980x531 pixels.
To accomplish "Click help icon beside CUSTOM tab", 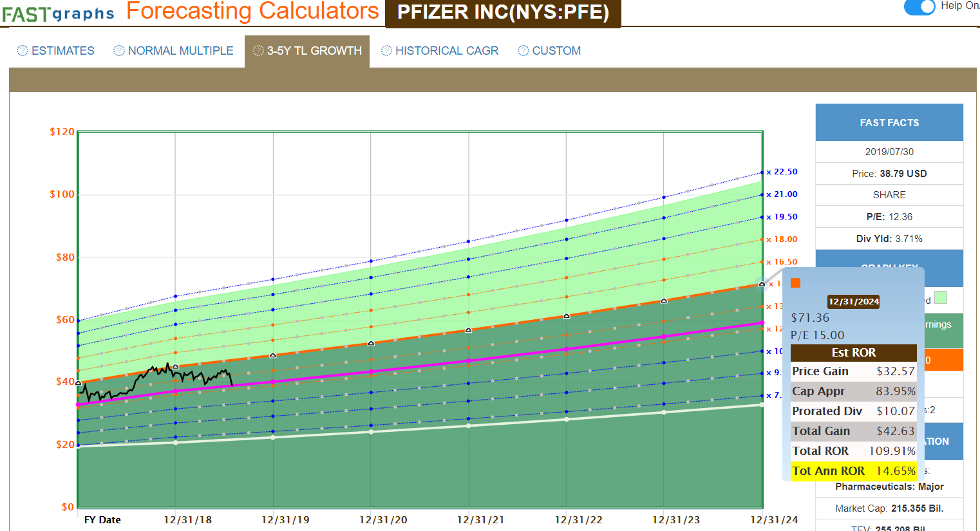I will click(x=523, y=50).
